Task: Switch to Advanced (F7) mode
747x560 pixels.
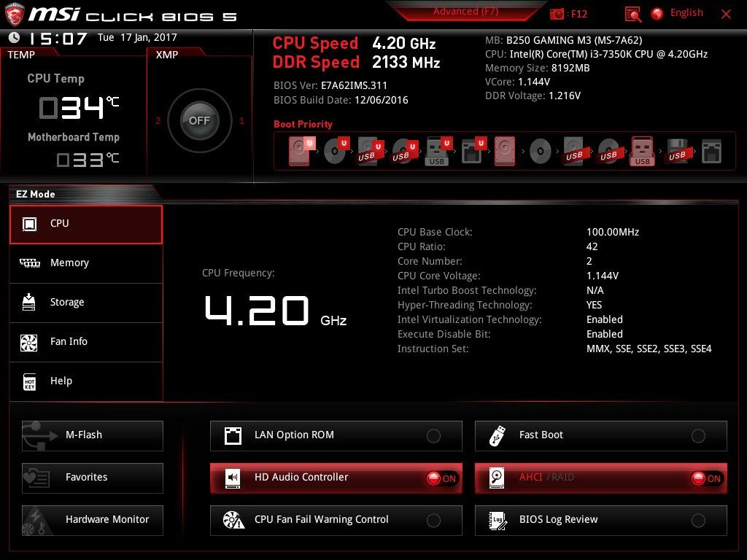Action: point(465,12)
